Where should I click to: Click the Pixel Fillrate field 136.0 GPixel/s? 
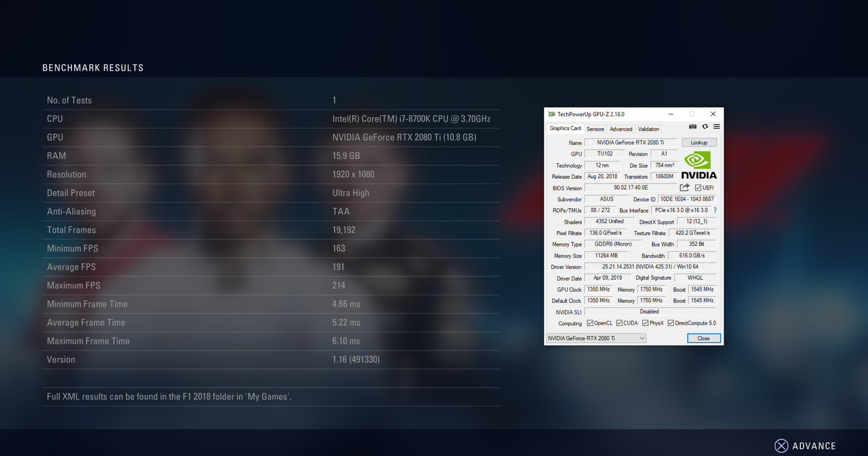coord(606,233)
